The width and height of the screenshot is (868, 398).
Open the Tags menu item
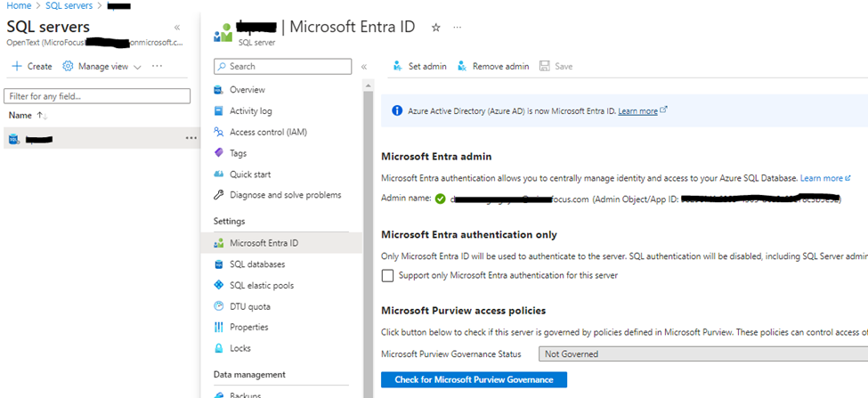(238, 153)
